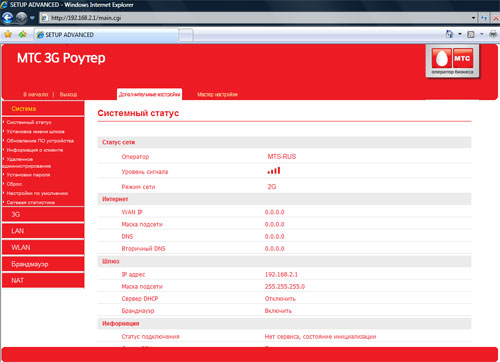This screenshot has height=362, width=500.
Task: Open the feeds dropdown arrow
Action: click(481, 34)
